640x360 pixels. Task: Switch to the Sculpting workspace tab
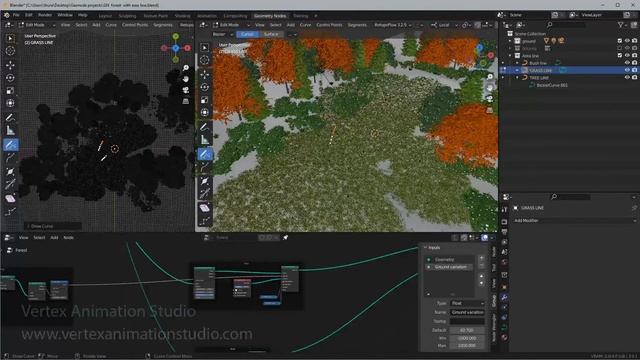[127, 16]
